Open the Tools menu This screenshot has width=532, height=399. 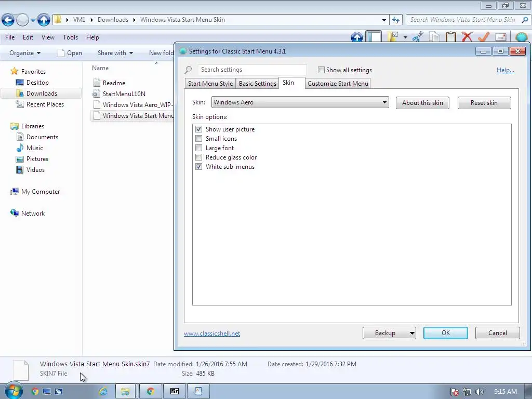pos(70,37)
